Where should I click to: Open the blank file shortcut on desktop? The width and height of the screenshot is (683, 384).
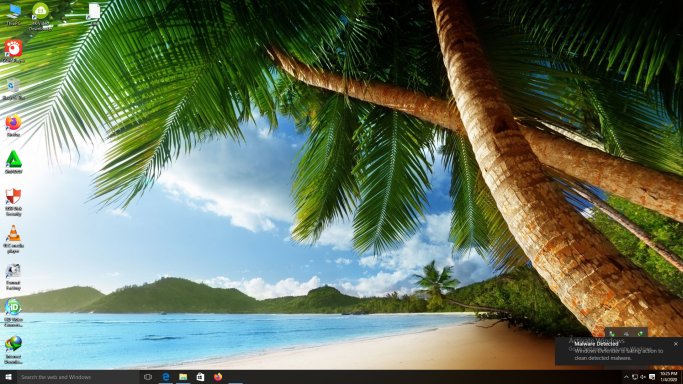(x=94, y=14)
